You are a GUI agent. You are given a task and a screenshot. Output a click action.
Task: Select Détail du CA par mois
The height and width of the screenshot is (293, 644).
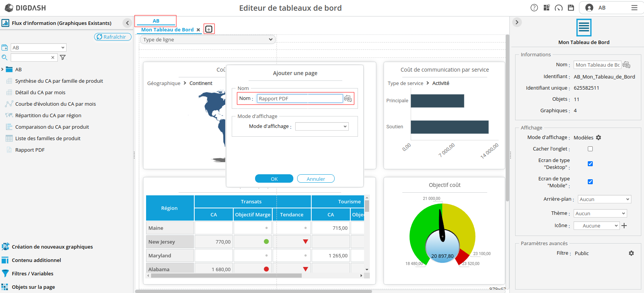coord(40,92)
